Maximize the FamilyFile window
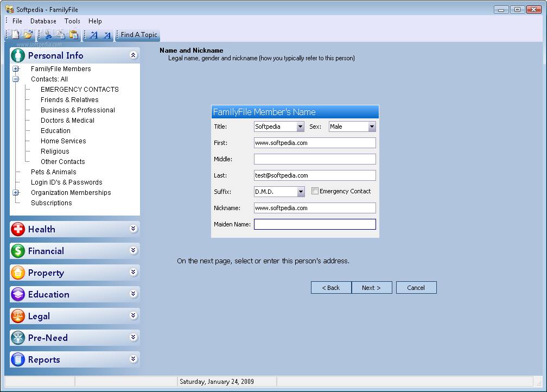This screenshot has height=392, width=547. (517, 9)
